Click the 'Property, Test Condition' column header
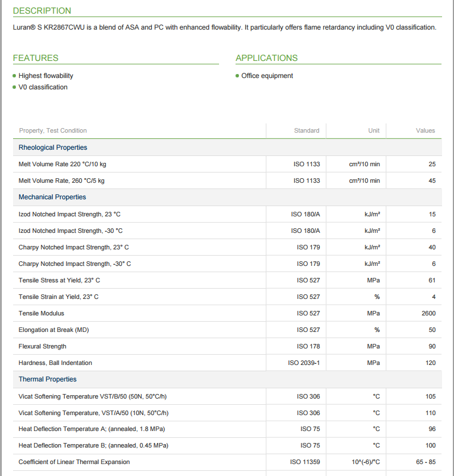 53,130
